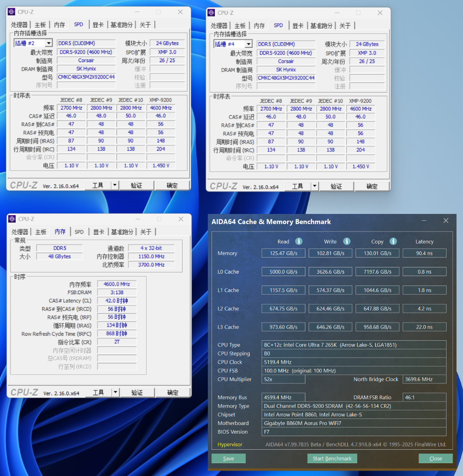This screenshot has height=476, width=463.
Task: Open 主板 tab in slot #2 window
Action: coord(40,25)
